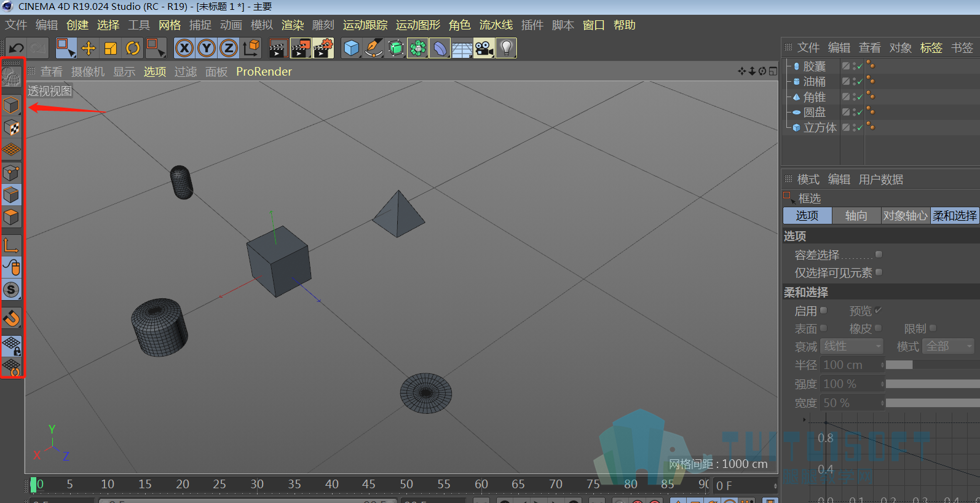Screen dimensions: 980x503
Task: Click the Undo arrow icon
Action: click(x=17, y=48)
